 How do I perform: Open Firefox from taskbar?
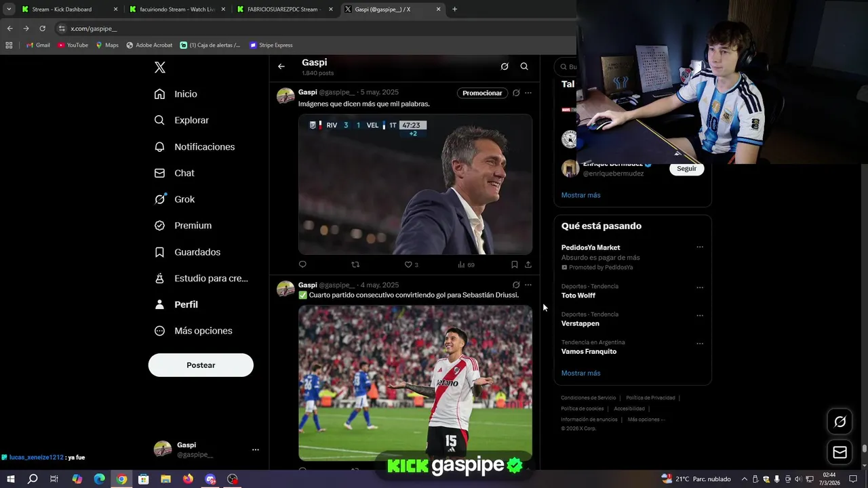[x=188, y=479]
